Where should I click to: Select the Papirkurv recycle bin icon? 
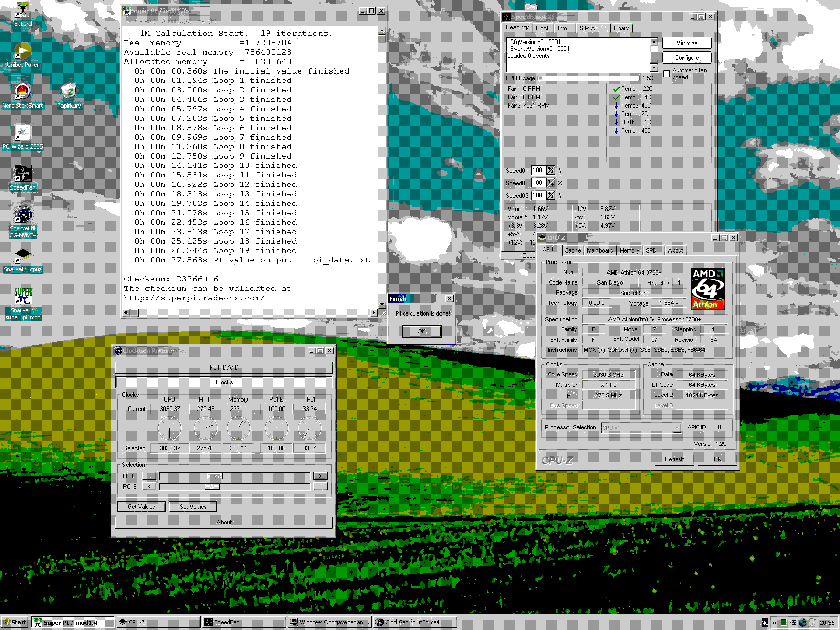[69, 96]
